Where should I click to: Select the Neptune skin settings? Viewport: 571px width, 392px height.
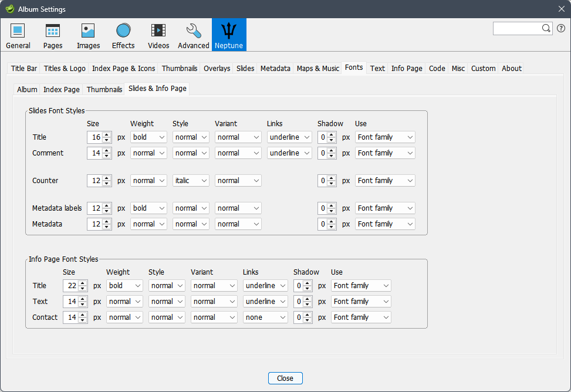tap(229, 35)
